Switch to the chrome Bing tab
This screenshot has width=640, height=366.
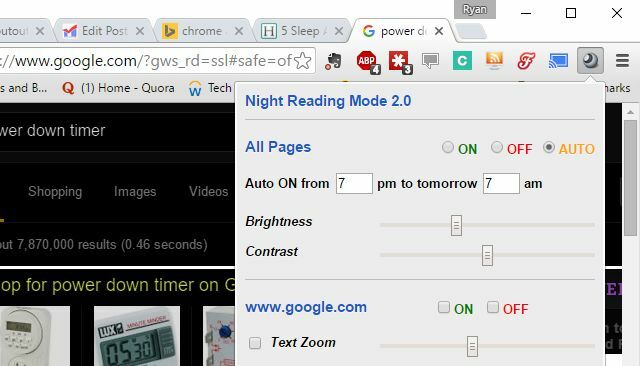pos(202,31)
